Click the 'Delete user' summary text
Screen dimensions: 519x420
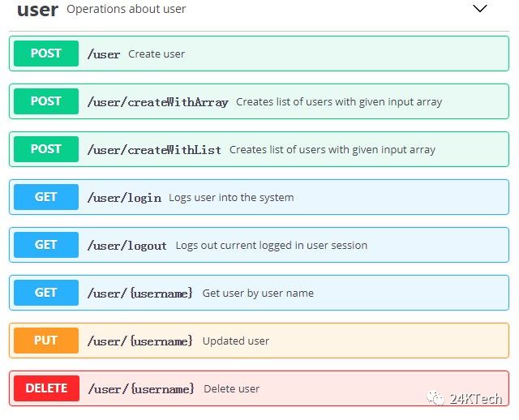[x=231, y=389]
